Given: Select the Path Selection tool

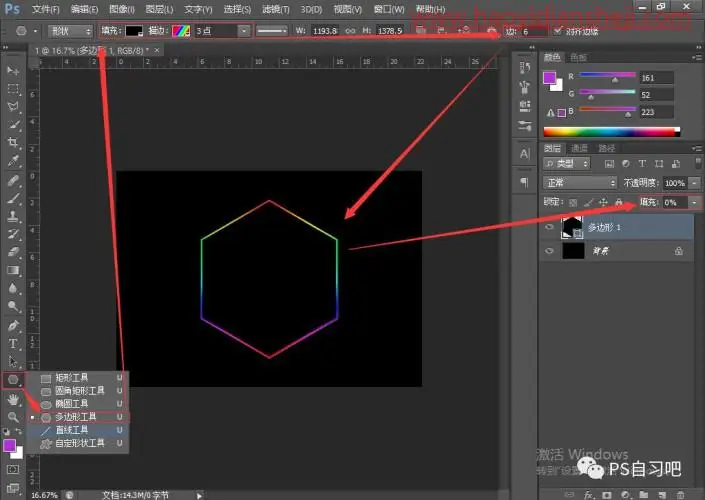Looking at the screenshot, I should tap(13, 362).
